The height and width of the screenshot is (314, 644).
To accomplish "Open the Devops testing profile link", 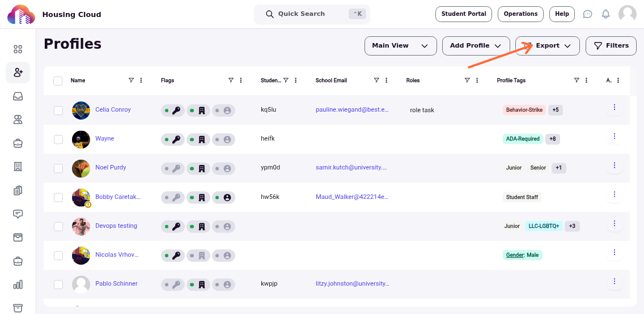I will coord(116,226).
